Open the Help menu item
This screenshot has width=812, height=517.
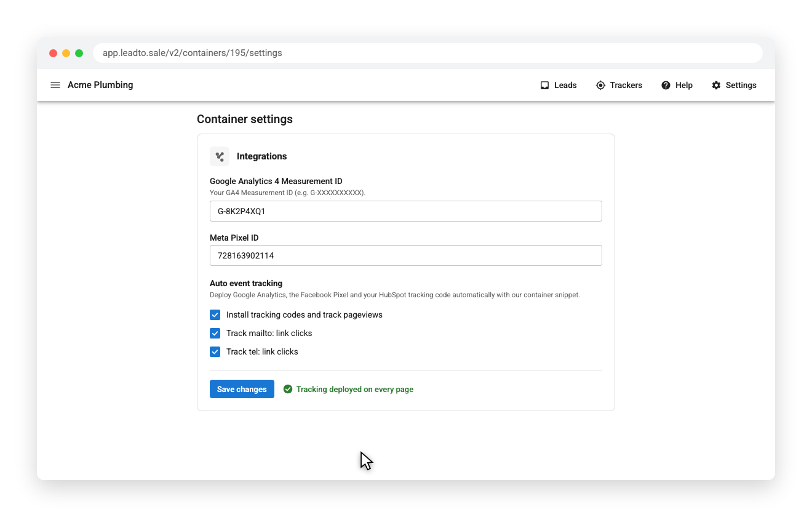[x=677, y=86]
